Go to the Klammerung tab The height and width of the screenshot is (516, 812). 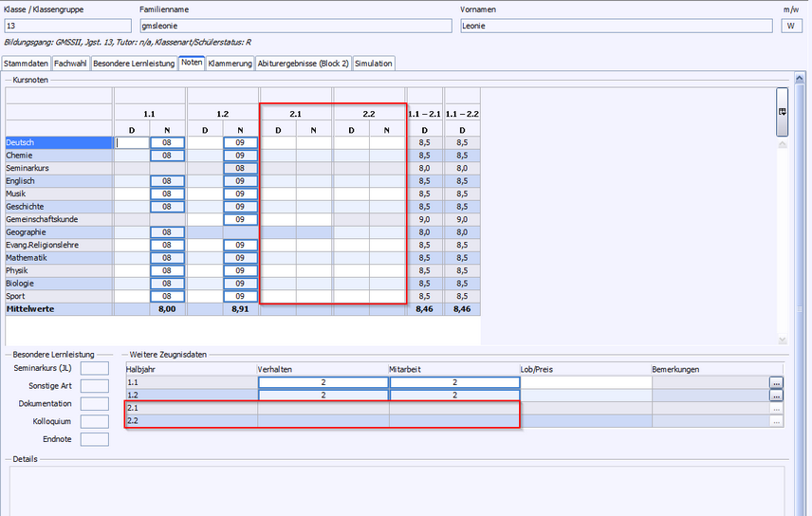click(x=230, y=64)
